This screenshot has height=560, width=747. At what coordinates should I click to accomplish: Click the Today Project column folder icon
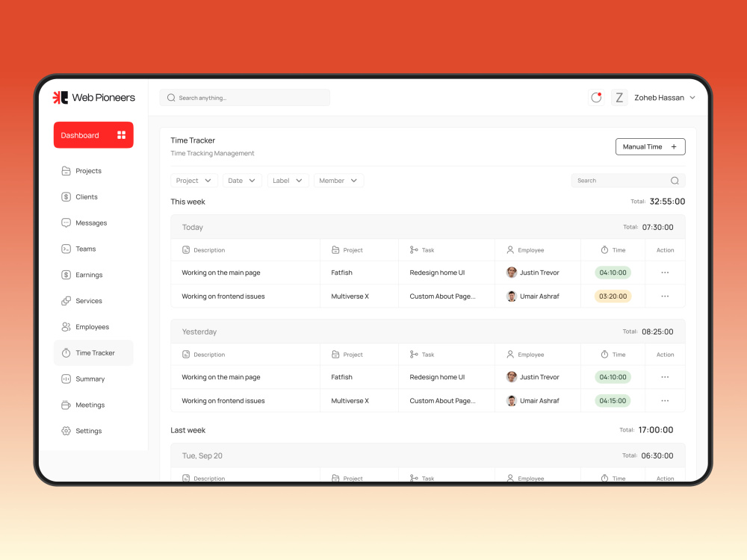[x=335, y=250]
